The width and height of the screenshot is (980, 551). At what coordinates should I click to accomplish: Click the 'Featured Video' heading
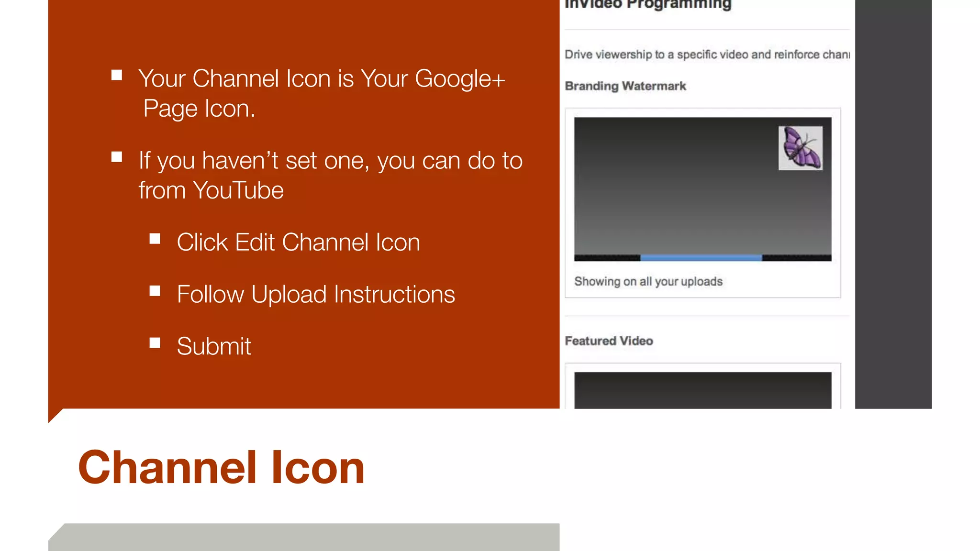click(x=609, y=341)
